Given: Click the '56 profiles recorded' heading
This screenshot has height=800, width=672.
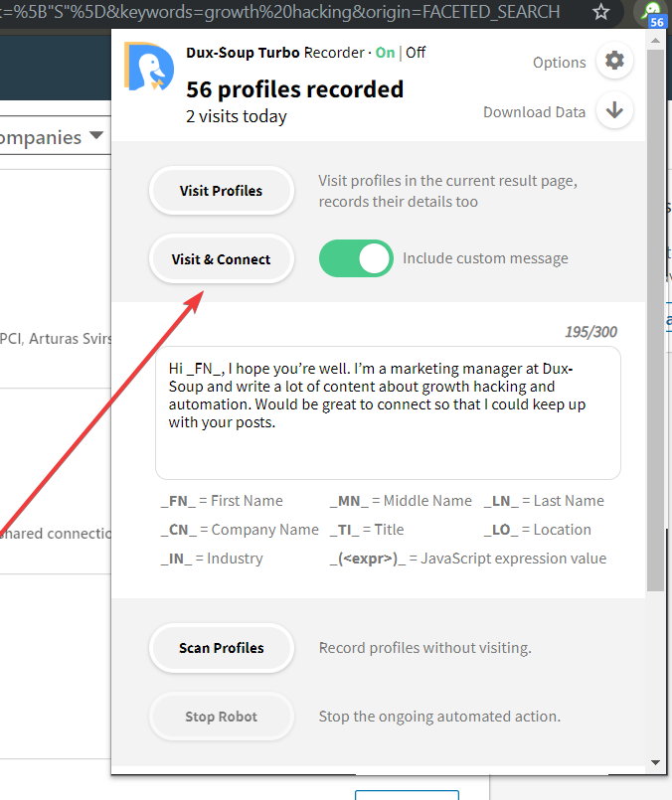Looking at the screenshot, I should click(295, 89).
